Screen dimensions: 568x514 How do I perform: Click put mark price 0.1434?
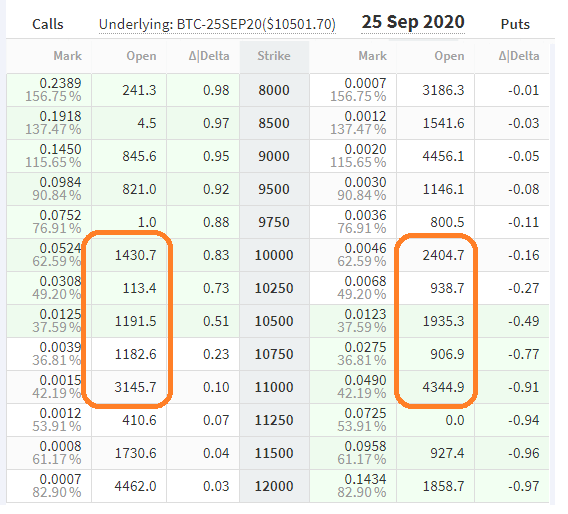pyautogui.click(x=366, y=479)
